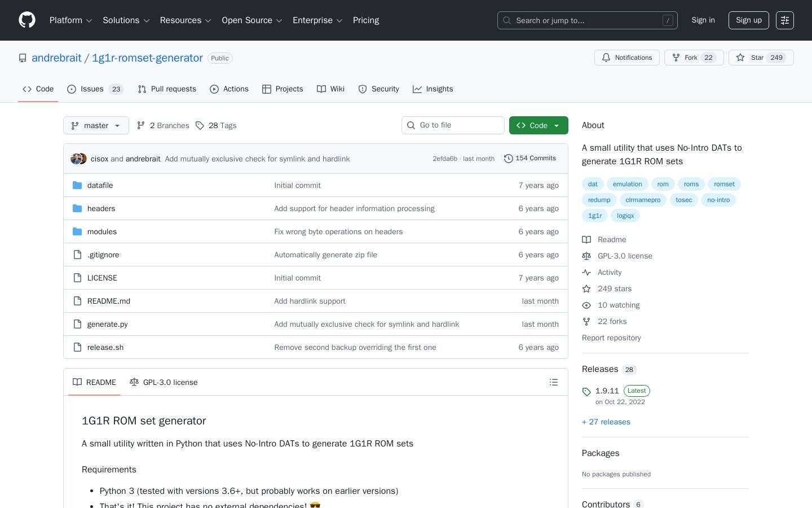Image resolution: width=812 pixels, height=508 pixels.
Task: Click the Sign up button
Action: click(749, 20)
